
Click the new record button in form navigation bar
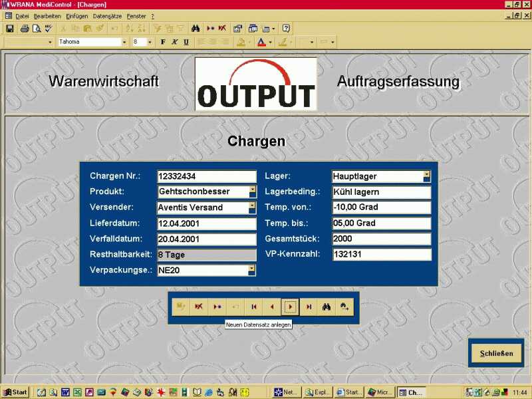217,307
